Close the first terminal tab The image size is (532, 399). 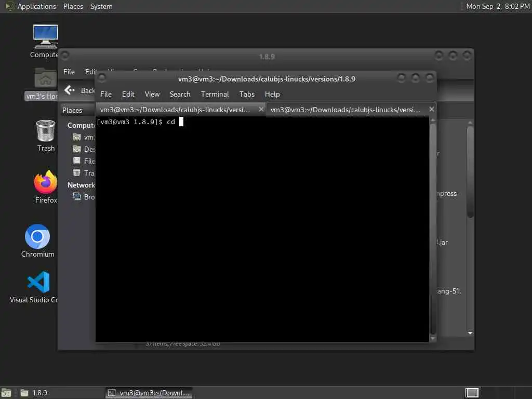point(261,109)
